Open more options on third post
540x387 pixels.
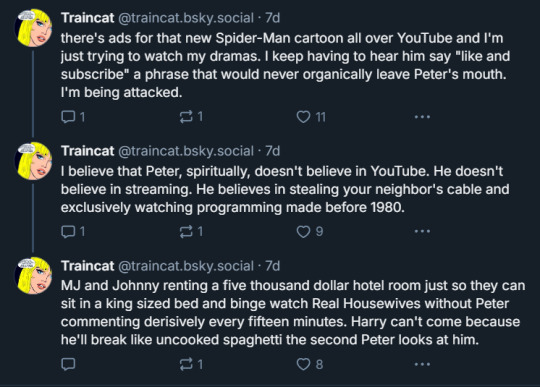pyautogui.click(x=422, y=364)
